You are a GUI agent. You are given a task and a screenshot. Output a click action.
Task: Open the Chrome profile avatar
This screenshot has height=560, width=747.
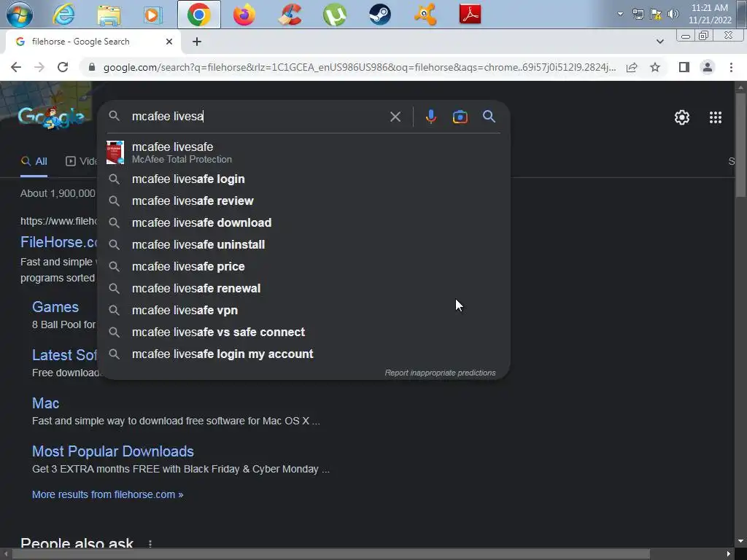[x=708, y=67]
